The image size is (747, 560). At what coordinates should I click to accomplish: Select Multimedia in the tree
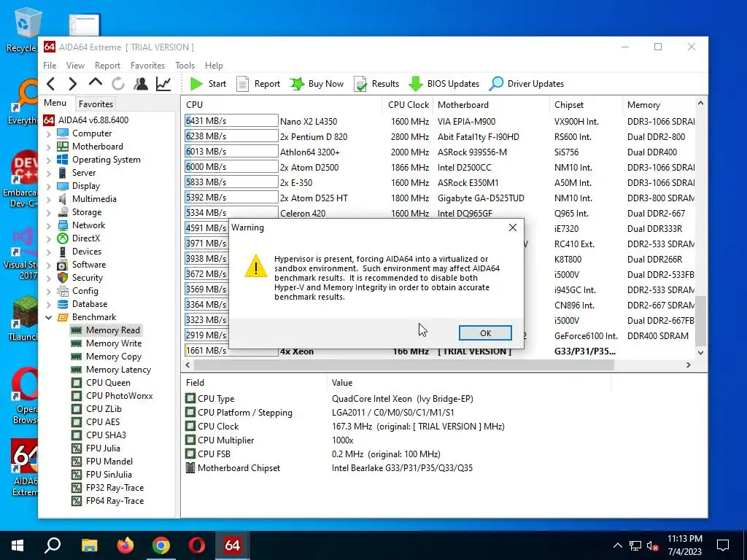(88, 199)
